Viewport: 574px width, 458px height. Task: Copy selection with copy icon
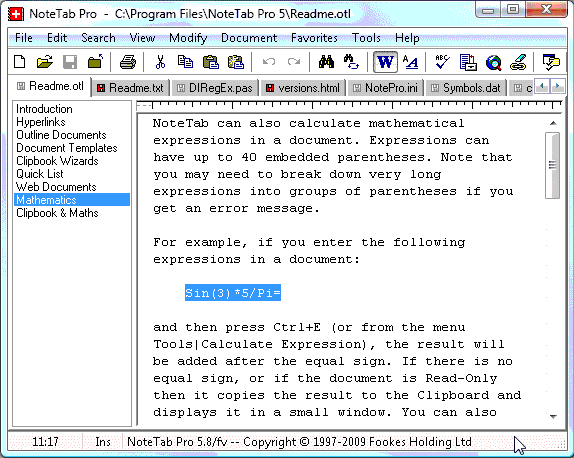point(185,62)
